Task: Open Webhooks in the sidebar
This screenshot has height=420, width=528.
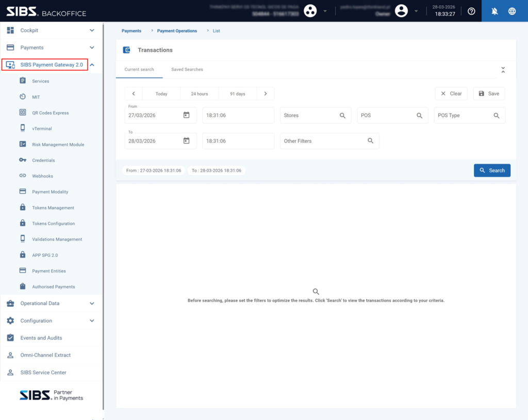Action: [x=42, y=176]
